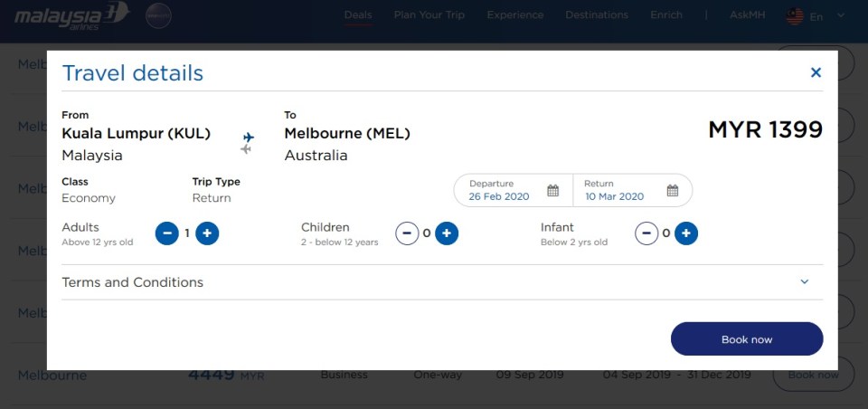Increase the Adults passenger count

tap(207, 233)
